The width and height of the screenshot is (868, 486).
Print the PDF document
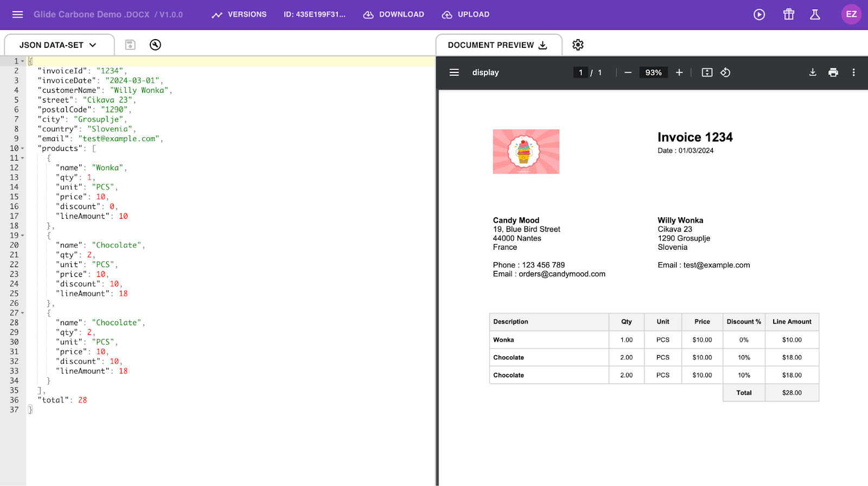(833, 73)
